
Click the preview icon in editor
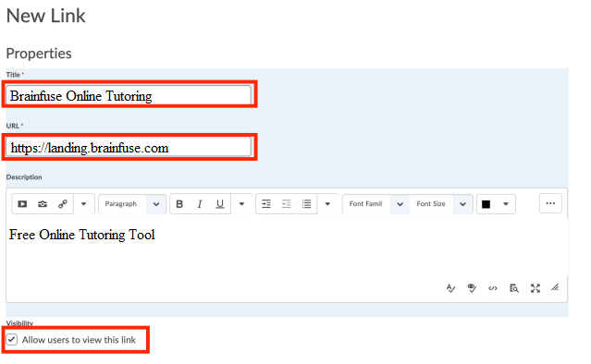[513, 288]
